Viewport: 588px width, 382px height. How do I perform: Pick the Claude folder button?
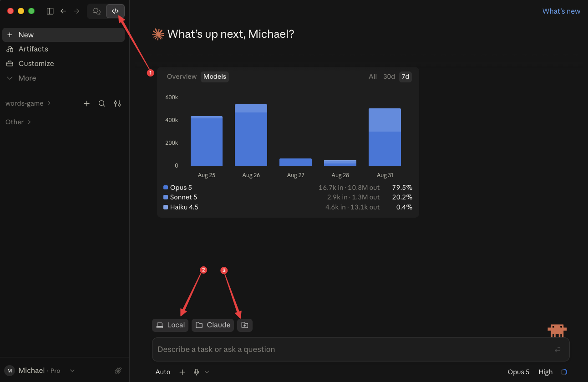click(213, 325)
